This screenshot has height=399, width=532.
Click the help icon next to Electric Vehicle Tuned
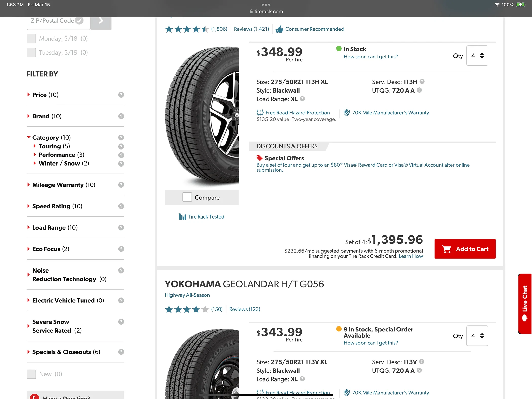pos(121,300)
